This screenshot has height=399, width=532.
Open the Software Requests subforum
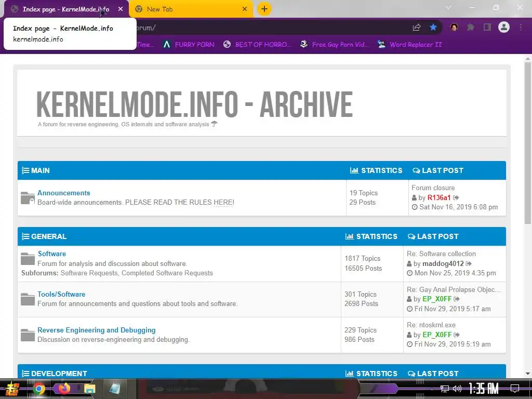click(x=88, y=273)
